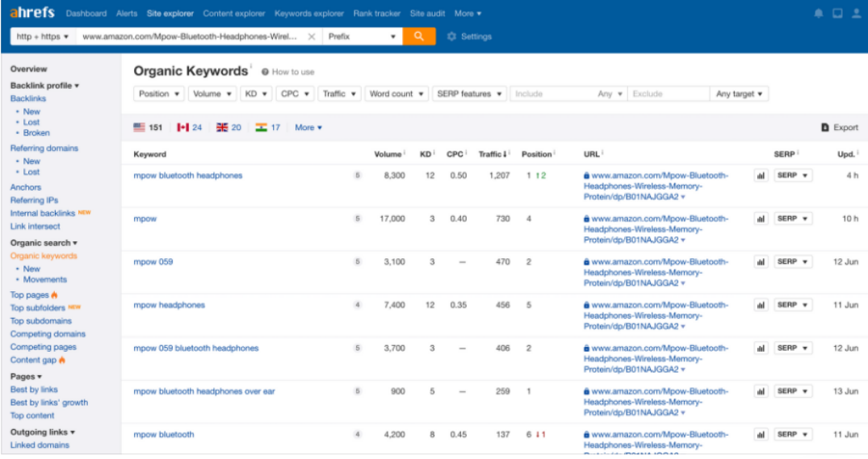Clear the URL field with X icon

pos(312,36)
